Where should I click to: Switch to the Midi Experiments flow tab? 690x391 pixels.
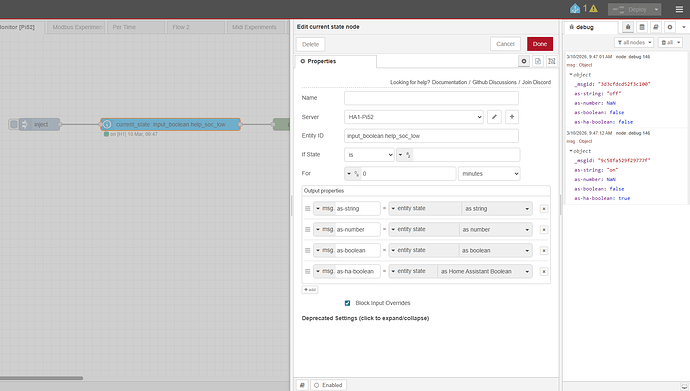256,27
